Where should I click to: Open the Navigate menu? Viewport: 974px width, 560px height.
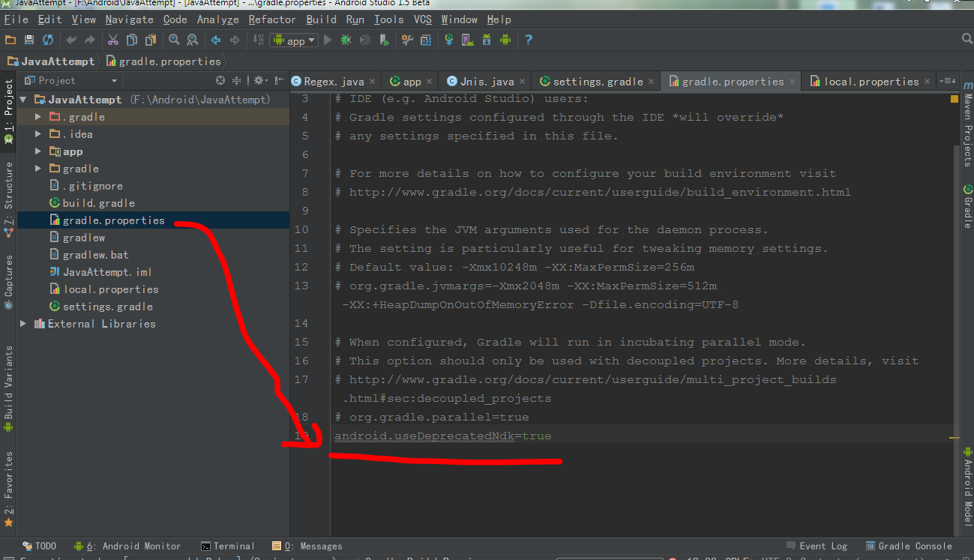click(129, 19)
